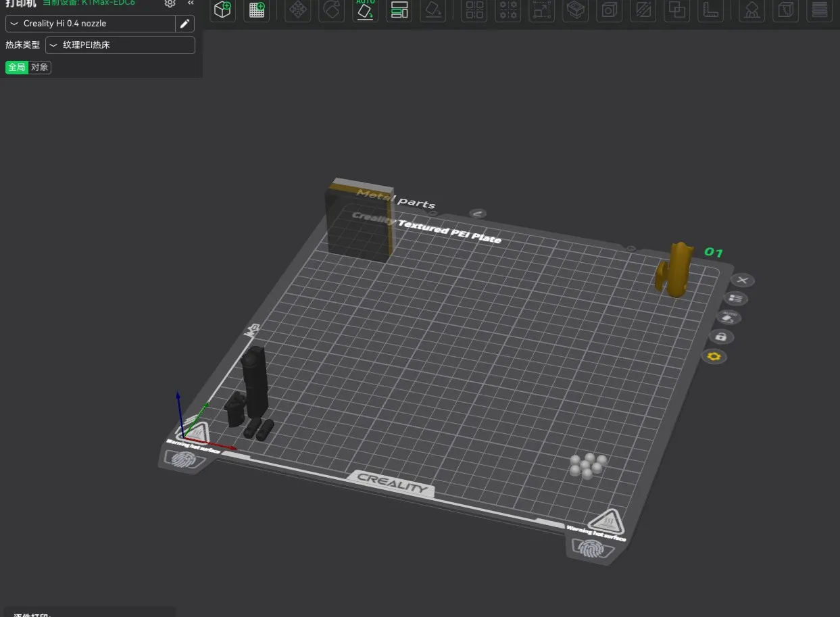This screenshot has height=617, width=840.
Task: Click the layered box toolbar icon
Action: (575, 9)
